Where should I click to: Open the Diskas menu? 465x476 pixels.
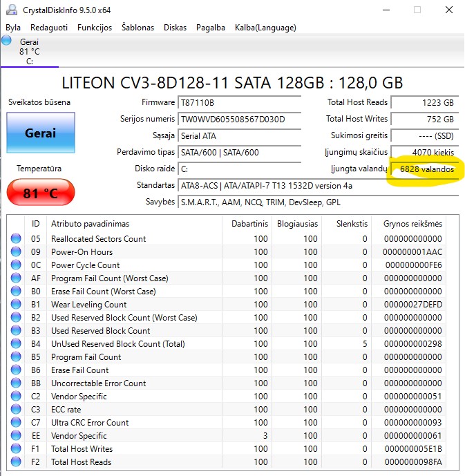click(x=175, y=28)
